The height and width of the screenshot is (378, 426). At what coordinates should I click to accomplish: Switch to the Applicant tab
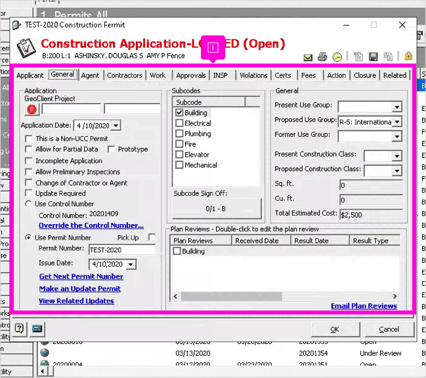[30, 75]
